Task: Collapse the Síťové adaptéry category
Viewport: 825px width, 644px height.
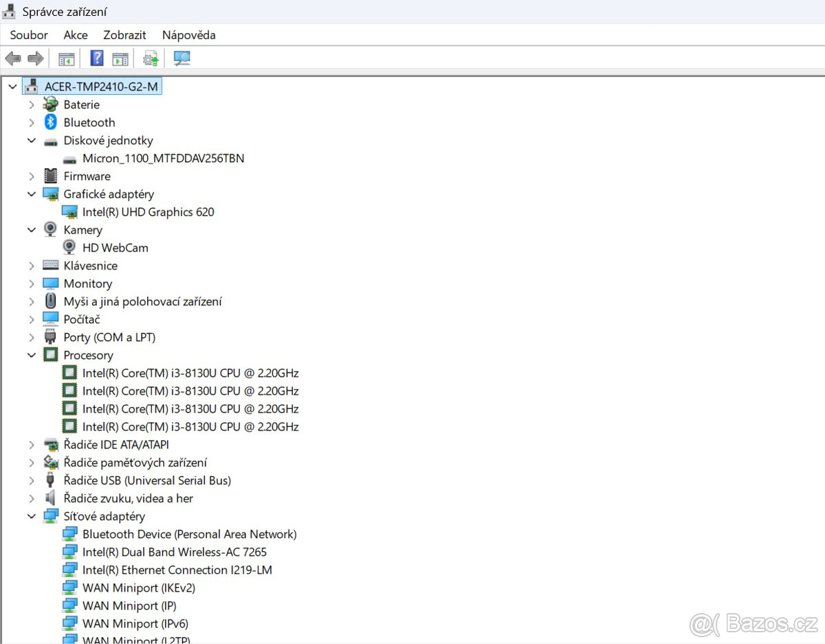Action: (31, 516)
